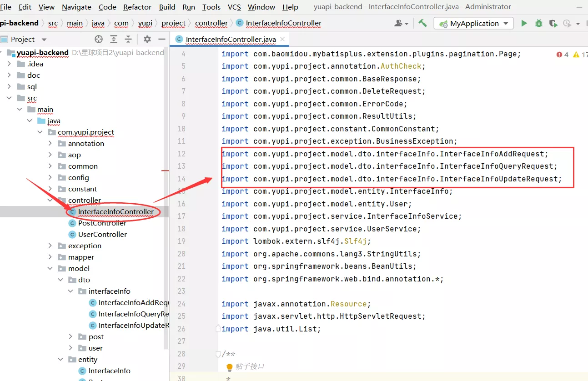This screenshot has height=381, width=588.
Task: Expand the aop package
Action: (x=50, y=155)
